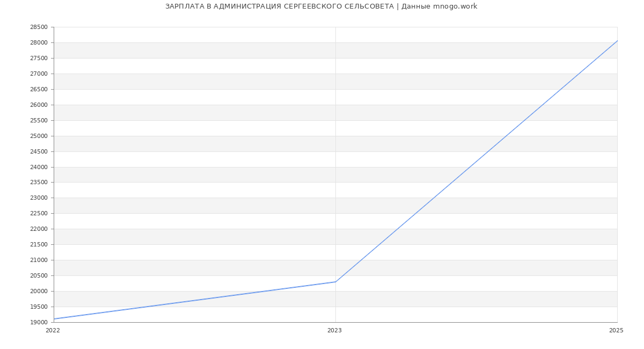Click the 2022 x-axis label
The image size is (644, 349).
53,330
